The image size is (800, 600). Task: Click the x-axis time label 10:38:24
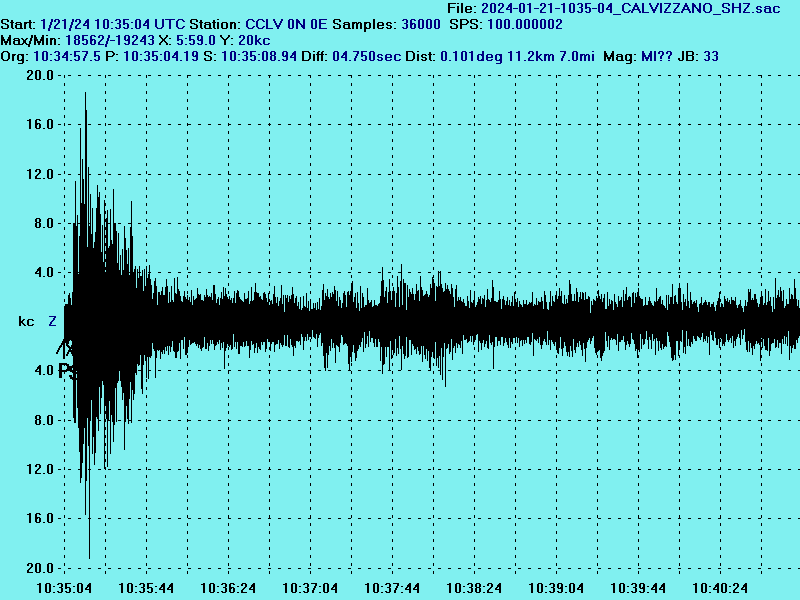tap(474, 588)
